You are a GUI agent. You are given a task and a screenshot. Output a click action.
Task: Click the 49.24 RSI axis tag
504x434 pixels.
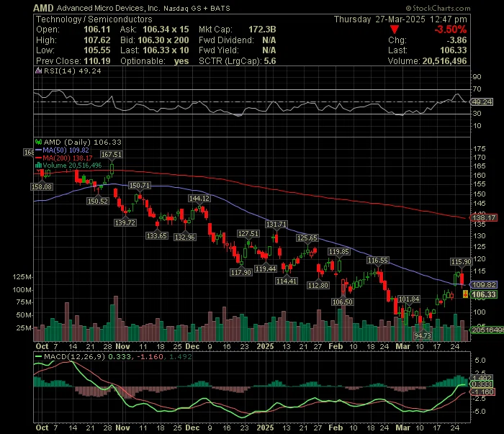(482, 101)
